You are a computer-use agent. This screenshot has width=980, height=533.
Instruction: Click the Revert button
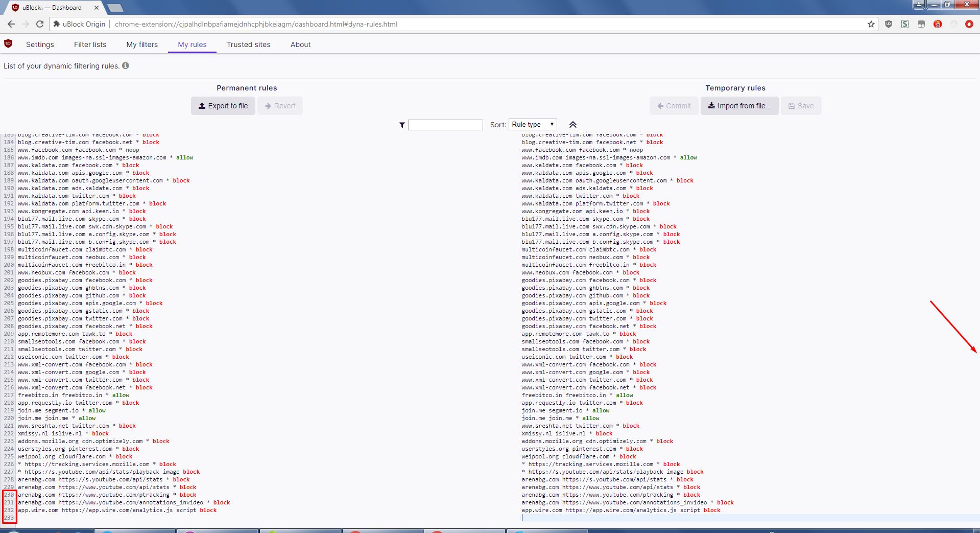point(280,106)
